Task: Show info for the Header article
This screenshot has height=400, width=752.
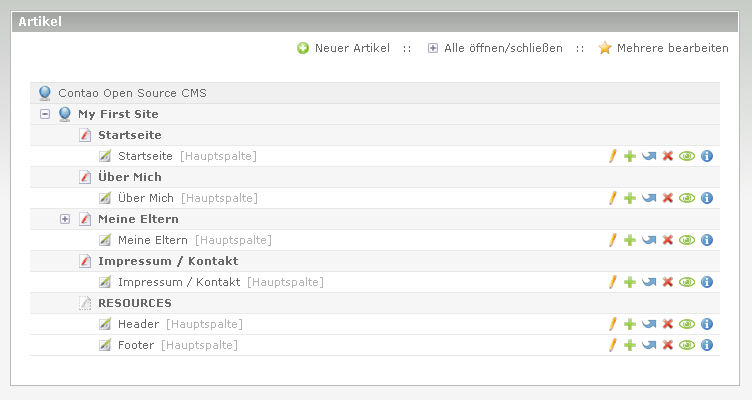Action: (x=706, y=324)
